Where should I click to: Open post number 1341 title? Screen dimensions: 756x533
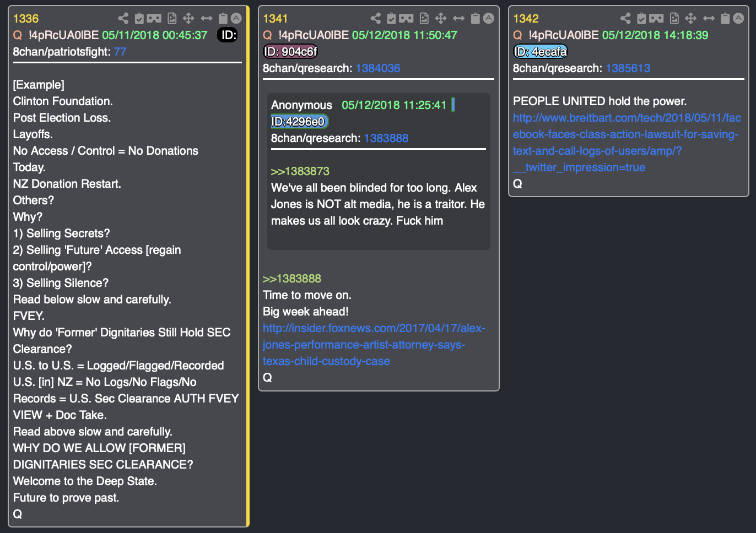click(276, 19)
